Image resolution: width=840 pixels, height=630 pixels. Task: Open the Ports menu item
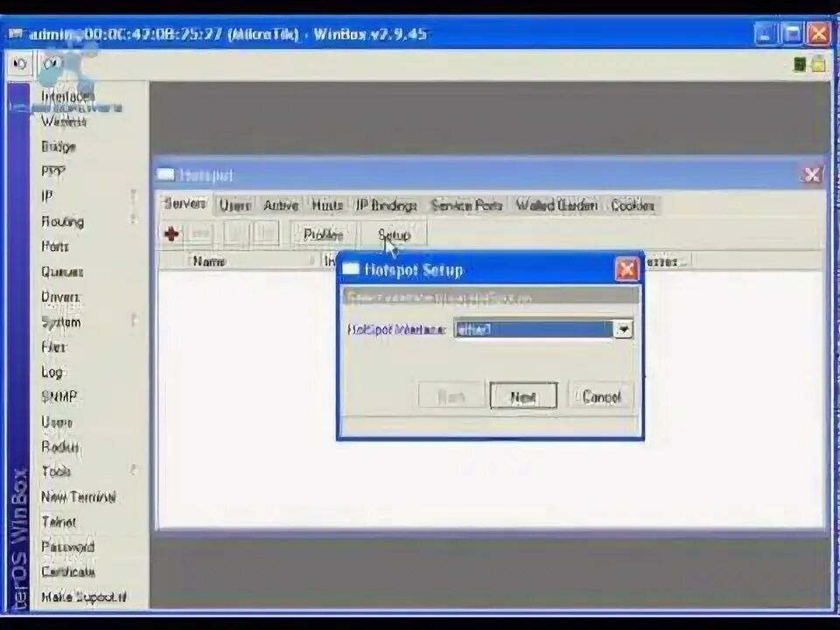[54, 247]
